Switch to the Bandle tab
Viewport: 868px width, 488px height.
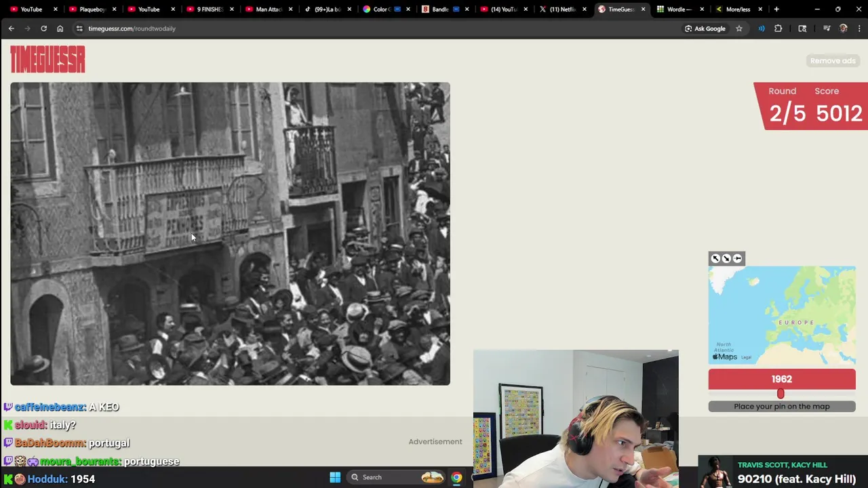(x=445, y=9)
